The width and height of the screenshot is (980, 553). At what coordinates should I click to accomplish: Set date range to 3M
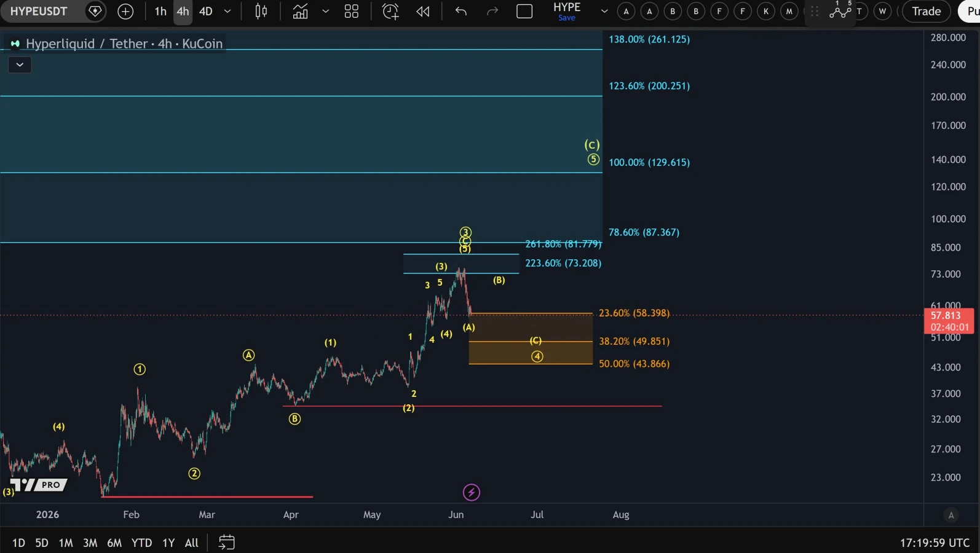click(90, 543)
